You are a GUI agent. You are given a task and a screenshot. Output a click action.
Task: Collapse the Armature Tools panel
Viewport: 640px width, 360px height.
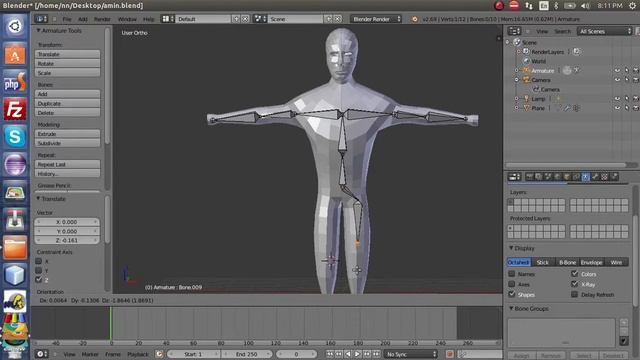tap(38, 31)
